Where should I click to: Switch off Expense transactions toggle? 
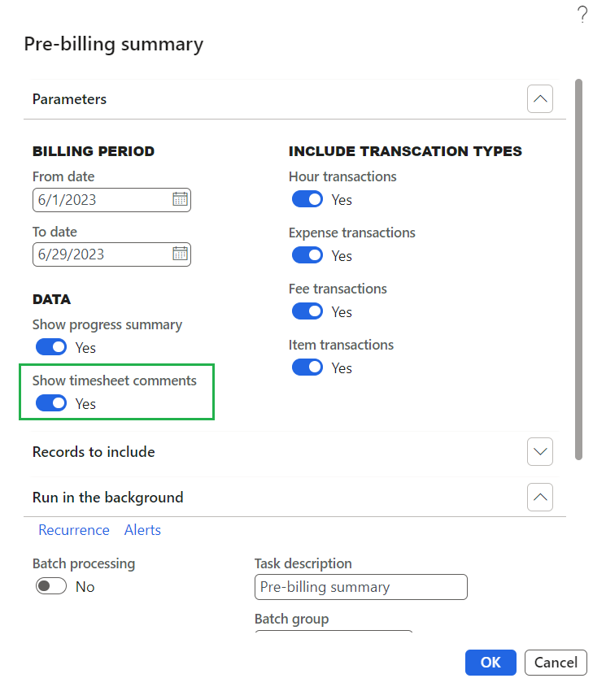pos(307,256)
